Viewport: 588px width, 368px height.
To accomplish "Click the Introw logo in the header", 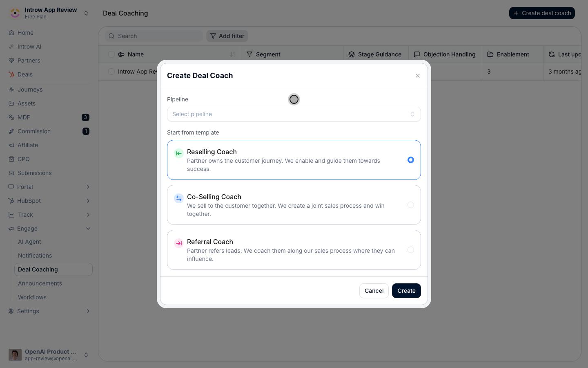I will coord(15,13).
